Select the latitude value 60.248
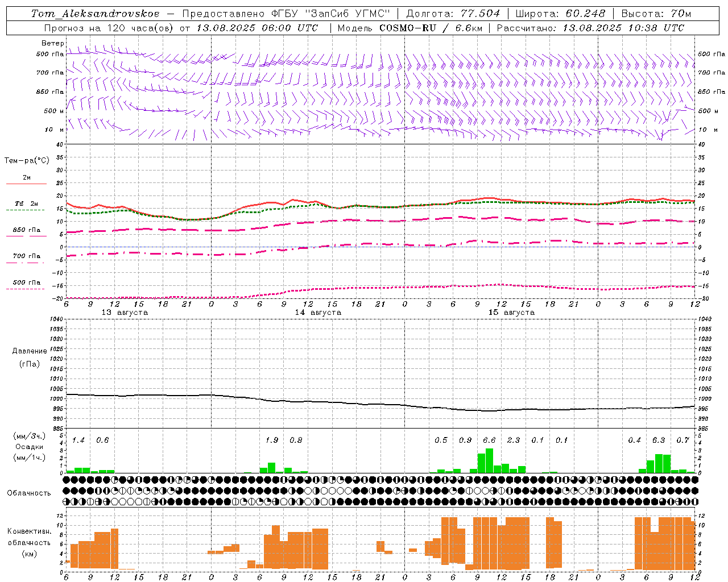Viewport: 728px width, 582px height. pos(585,14)
